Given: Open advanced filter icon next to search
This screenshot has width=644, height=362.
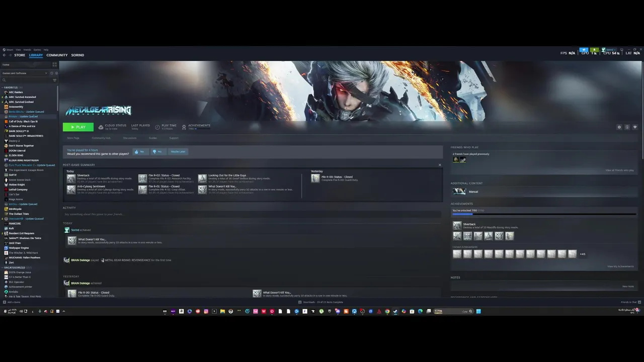Looking at the screenshot, I should coord(55,80).
